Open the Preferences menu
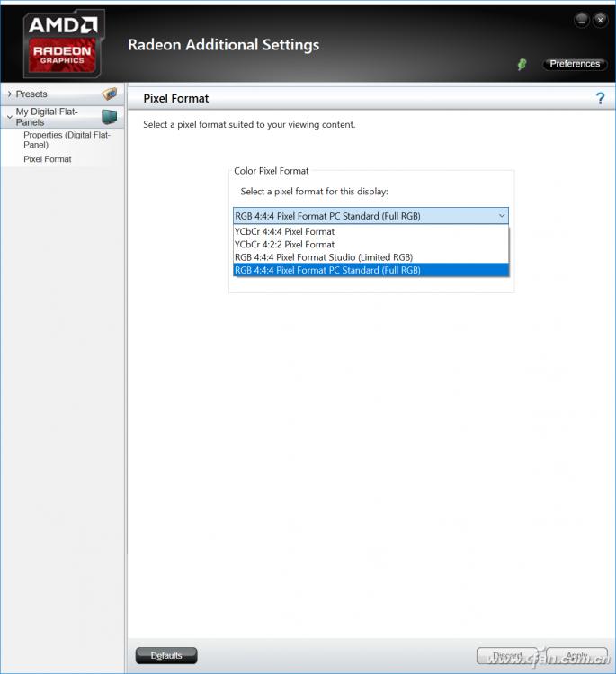 pyautogui.click(x=575, y=64)
